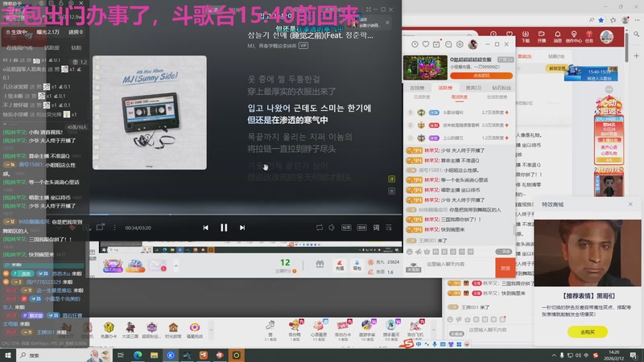Screen dimensions: 644x362
Task: Open the three-dot more options in player
Action: pos(114,228)
